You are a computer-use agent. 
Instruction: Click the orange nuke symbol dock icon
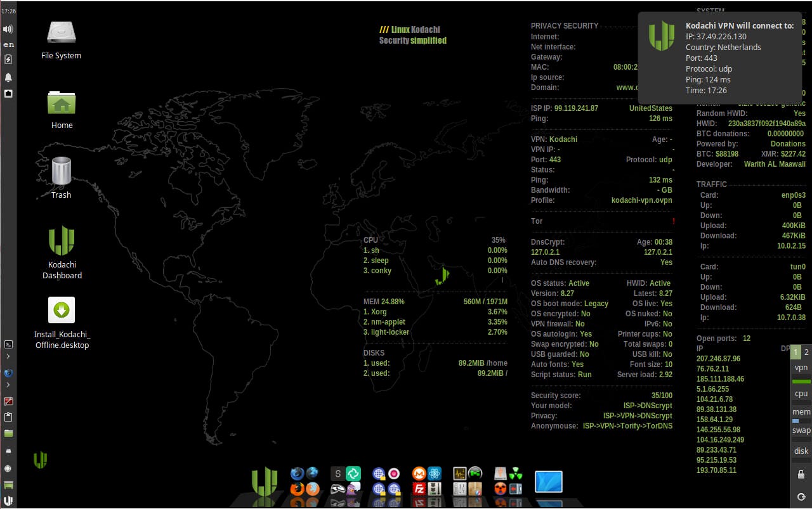pos(500,489)
